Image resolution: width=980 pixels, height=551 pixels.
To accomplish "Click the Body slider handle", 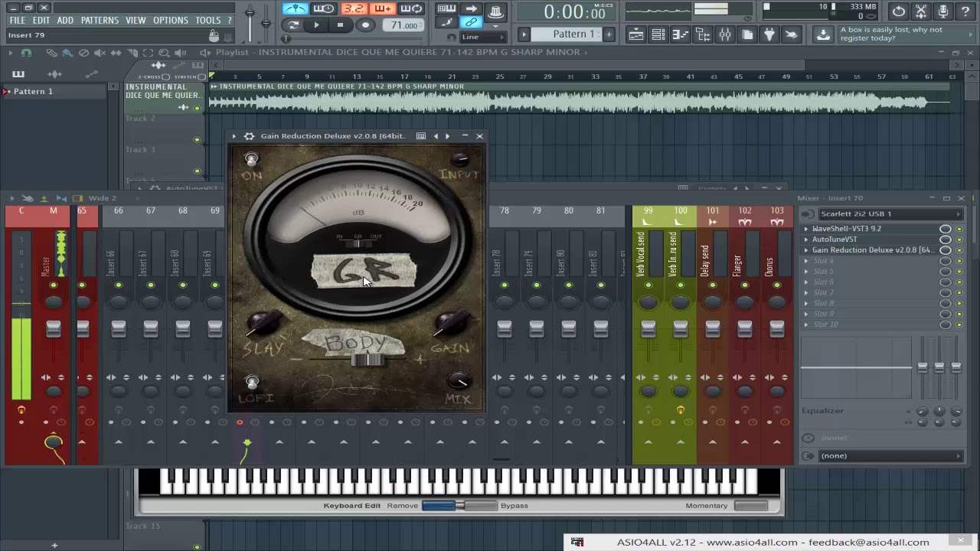I will [369, 360].
